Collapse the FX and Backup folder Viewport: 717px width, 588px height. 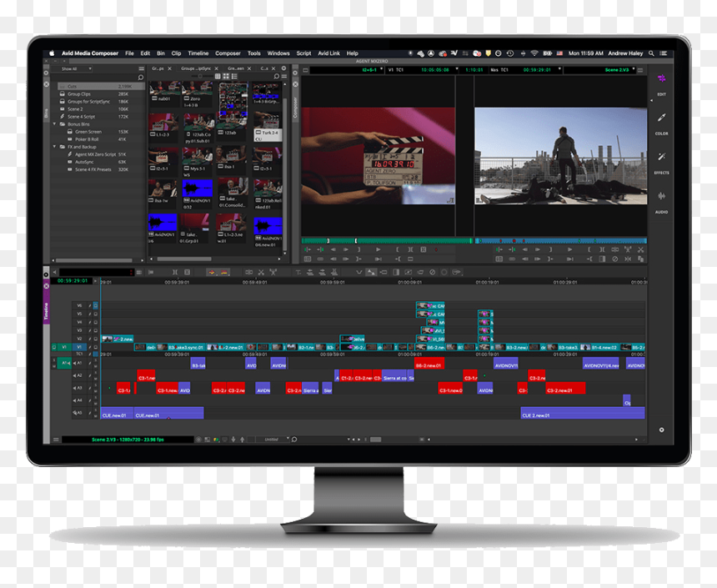[x=55, y=147]
